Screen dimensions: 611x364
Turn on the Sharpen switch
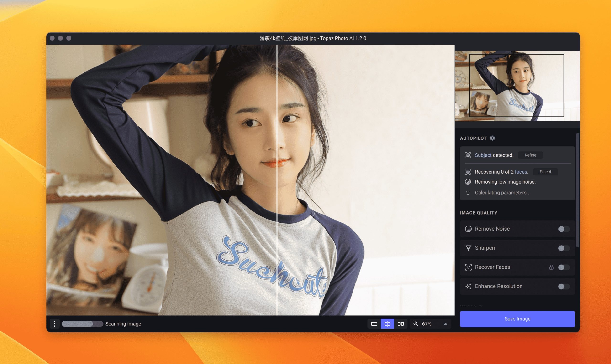click(564, 248)
